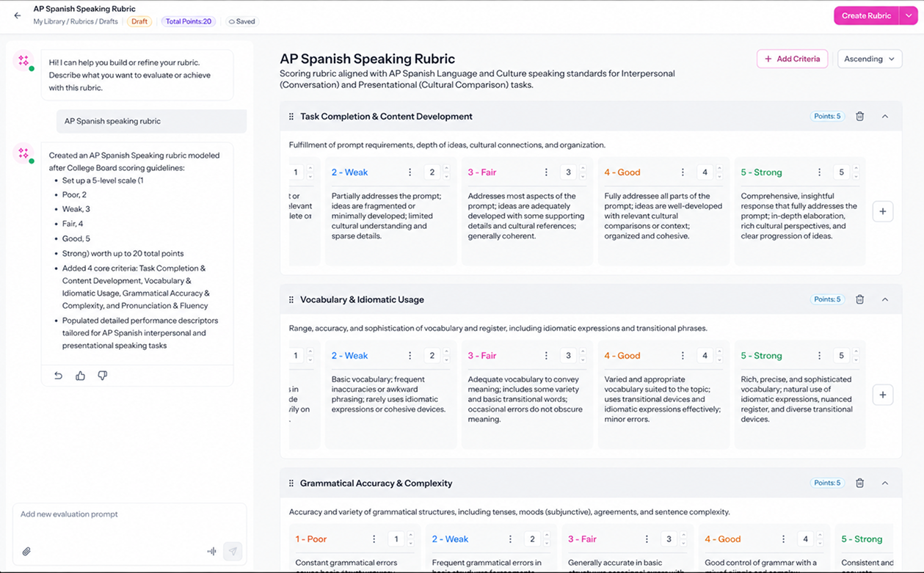Screen dimensions: 924x573
Task: Open options menu for Vocabulary 5 - Strong
Action: point(819,356)
